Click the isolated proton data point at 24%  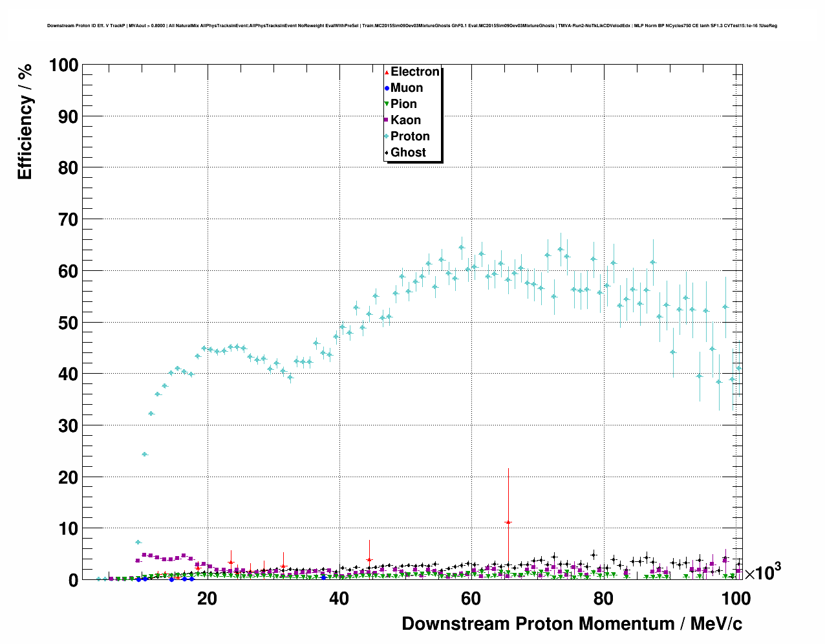click(145, 455)
